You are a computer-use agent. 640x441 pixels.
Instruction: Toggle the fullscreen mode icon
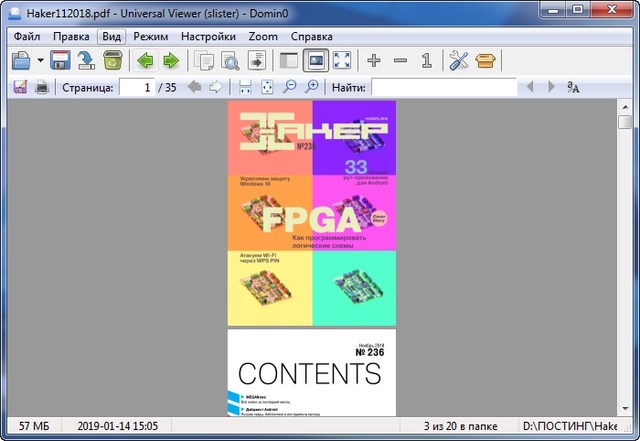tap(342, 61)
